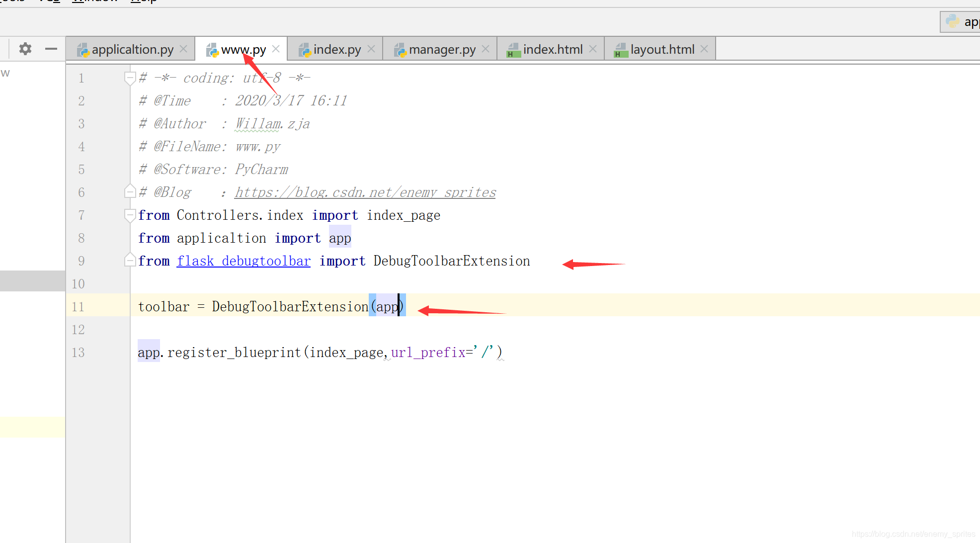Image resolution: width=980 pixels, height=543 pixels.
Task: Switch to the applicaltion.py tab
Action: coord(132,50)
